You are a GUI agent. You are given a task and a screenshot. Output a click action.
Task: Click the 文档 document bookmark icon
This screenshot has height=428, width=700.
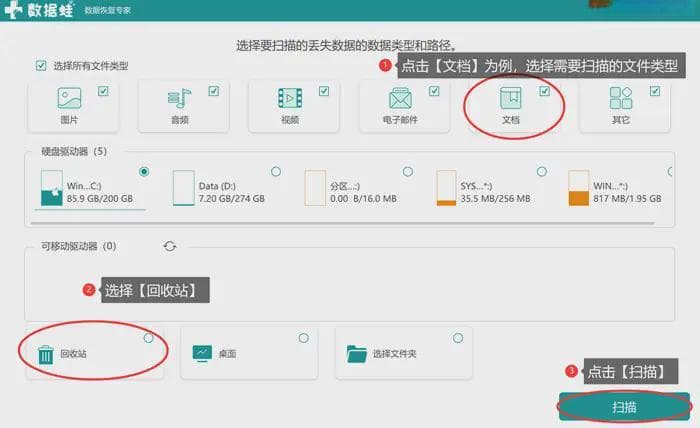(x=511, y=98)
